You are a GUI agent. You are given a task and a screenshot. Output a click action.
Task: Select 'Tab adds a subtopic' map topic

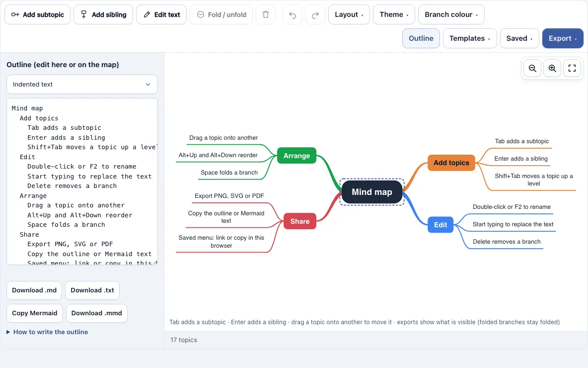point(521,141)
